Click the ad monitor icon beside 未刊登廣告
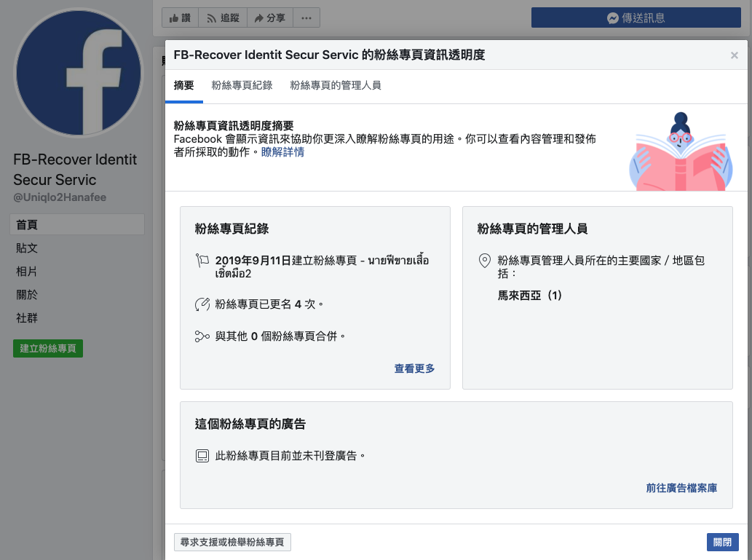The height and width of the screenshot is (560, 752). pyautogui.click(x=202, y=456)
